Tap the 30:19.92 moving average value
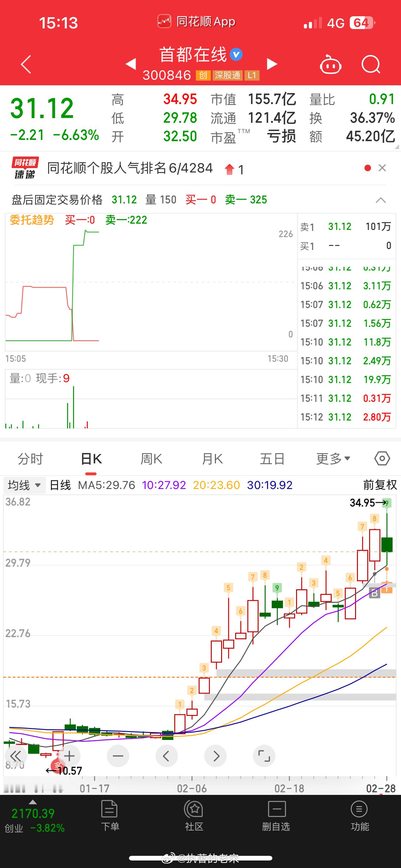 (x=270, y=485)
